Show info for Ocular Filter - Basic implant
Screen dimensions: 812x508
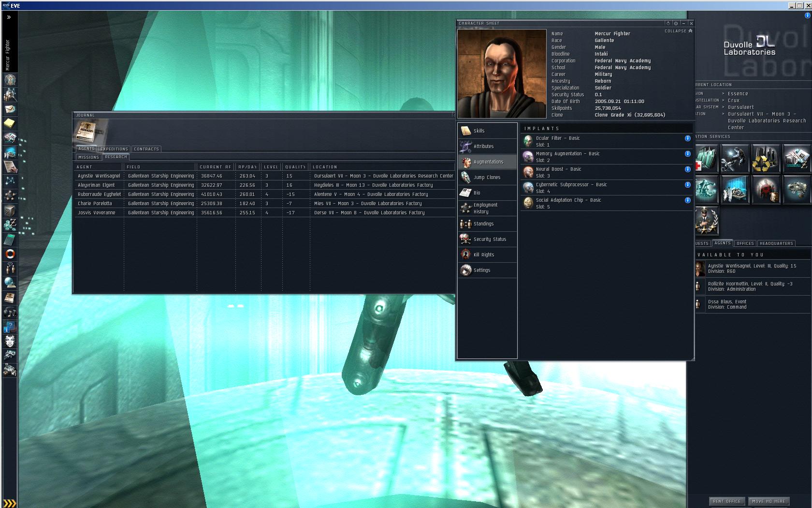tap(687, 138)
